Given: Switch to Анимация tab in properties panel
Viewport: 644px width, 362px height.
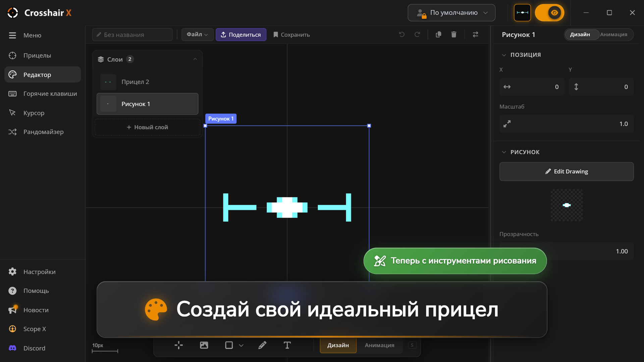Looking at the screenshot, I should pos(613,35).
